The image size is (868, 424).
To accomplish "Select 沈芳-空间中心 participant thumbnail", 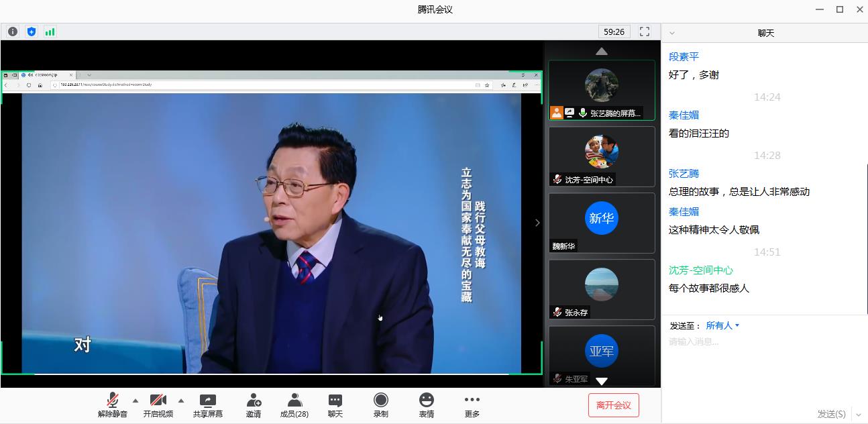I will tap(602, 156).
